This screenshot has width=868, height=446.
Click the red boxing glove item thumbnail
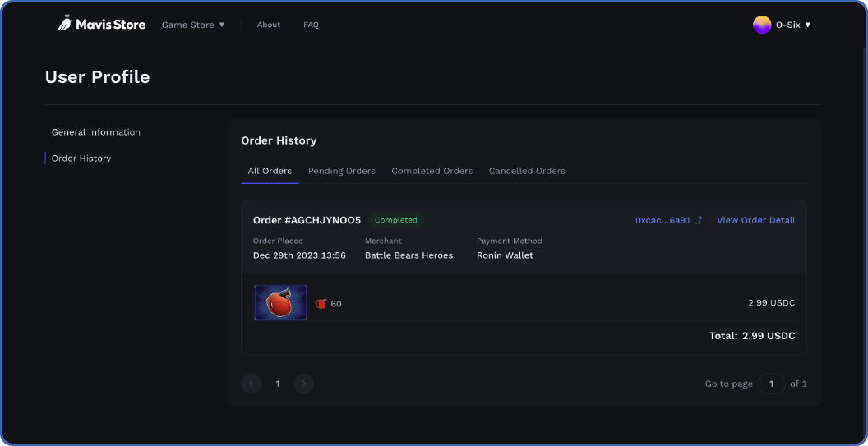(x=280, y=303)
